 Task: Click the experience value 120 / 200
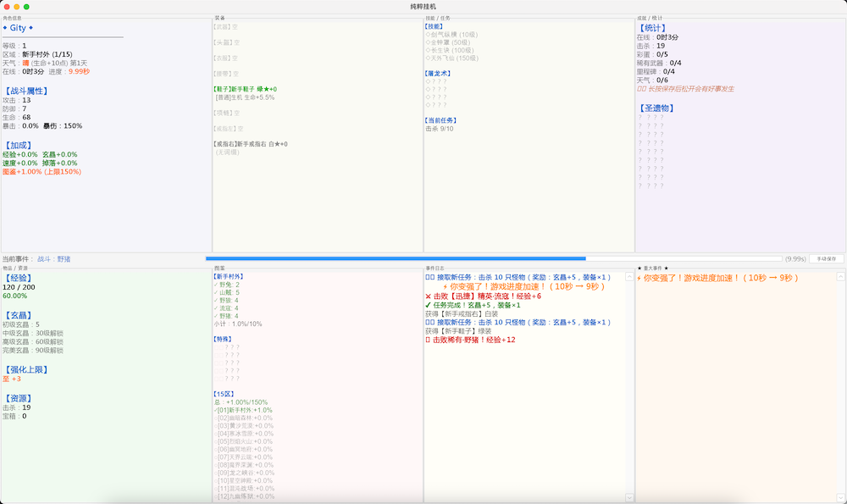[x=19, y=287]
